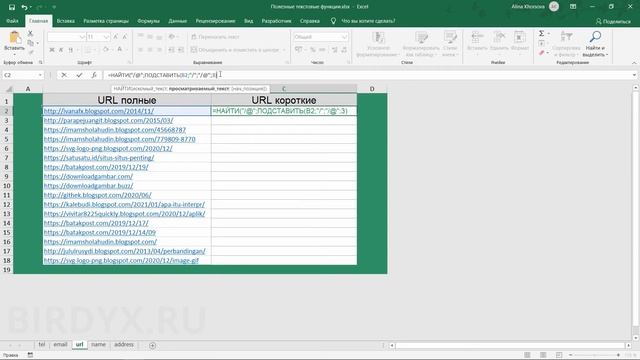Click the Clear eraser icon
The height and width of the screenshot is (360, 640).
[x=541, y=53]
